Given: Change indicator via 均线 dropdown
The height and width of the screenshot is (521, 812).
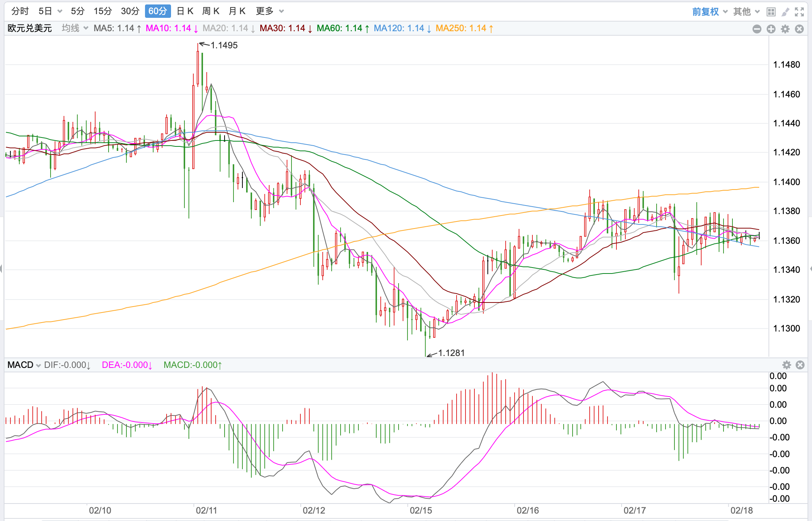Looking at the screenshot, I should coord(75,28).
